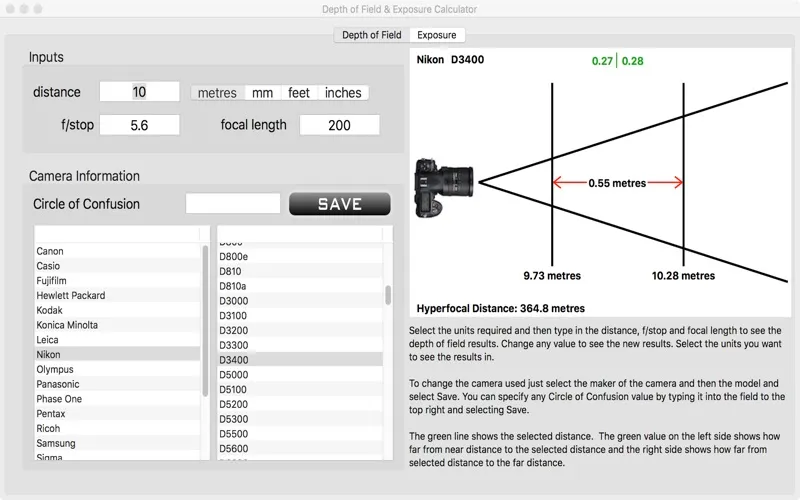Select the D3100 camera model

pos(300,316)
